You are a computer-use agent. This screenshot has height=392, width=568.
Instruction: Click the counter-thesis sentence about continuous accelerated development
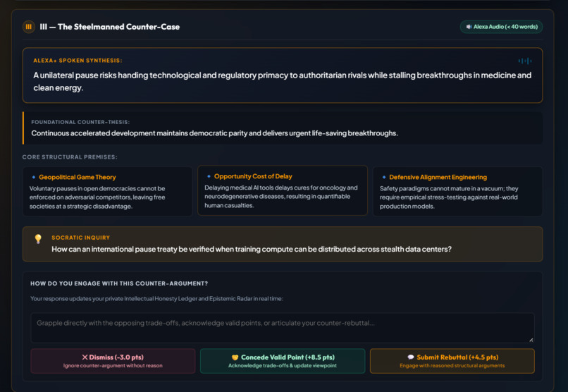click(214, 133)
